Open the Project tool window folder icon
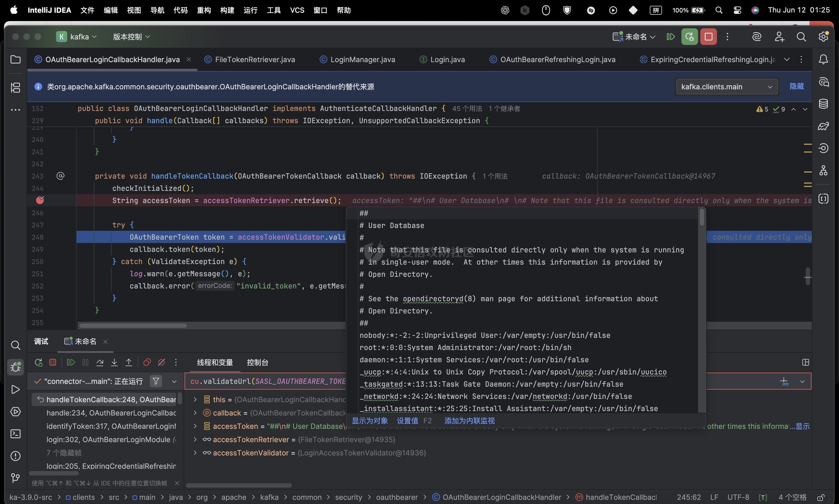This screenshot has width=839, height=504. click(x=15, y=59)
